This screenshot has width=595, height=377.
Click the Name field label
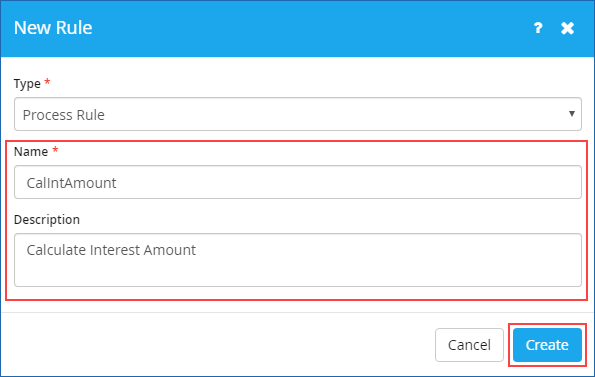(x=31, y=152)
